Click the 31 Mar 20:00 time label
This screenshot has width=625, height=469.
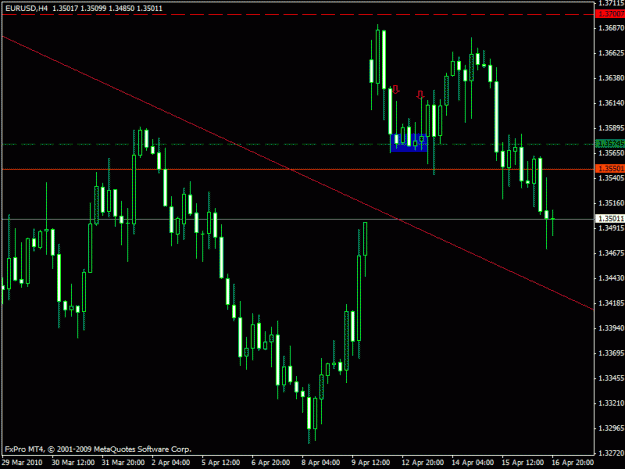(x=123, y=463)
